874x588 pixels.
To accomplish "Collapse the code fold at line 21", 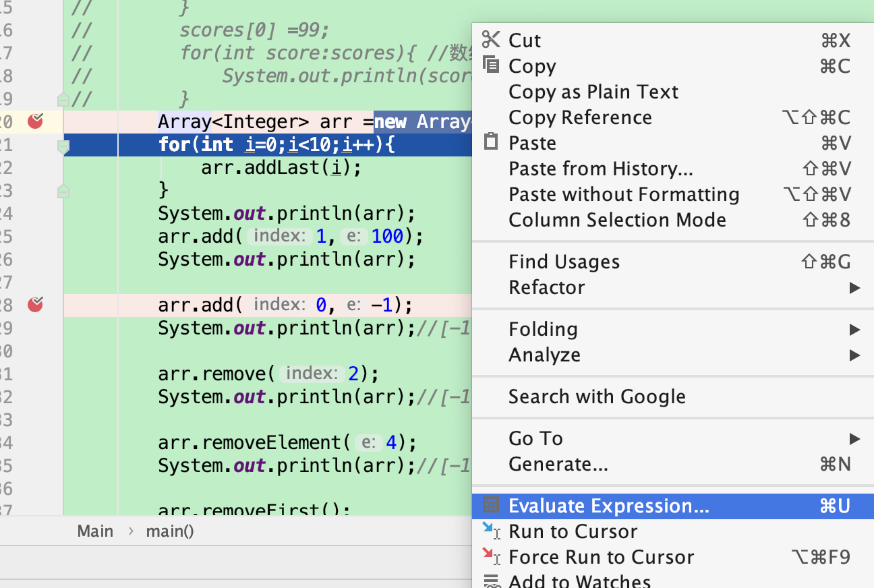I will tap(63, 146).
